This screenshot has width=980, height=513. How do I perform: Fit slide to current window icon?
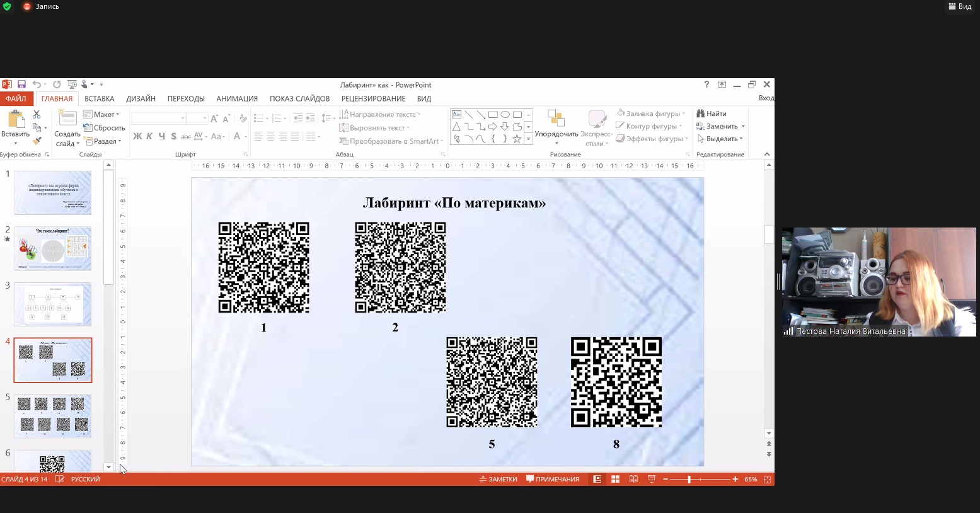click(x=767, y=479)
